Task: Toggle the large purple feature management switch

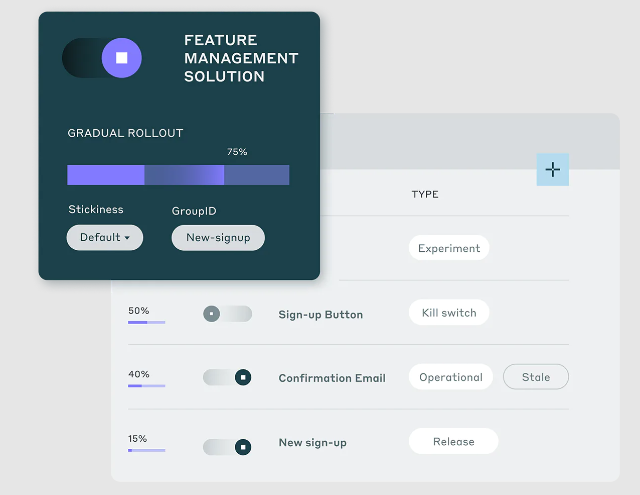Action: click(x=102, y=58)
